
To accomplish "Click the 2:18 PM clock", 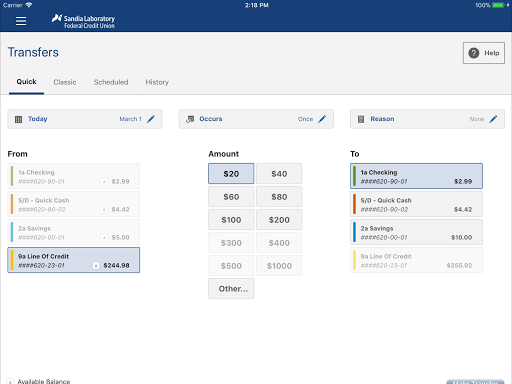I will coord(257,5).
